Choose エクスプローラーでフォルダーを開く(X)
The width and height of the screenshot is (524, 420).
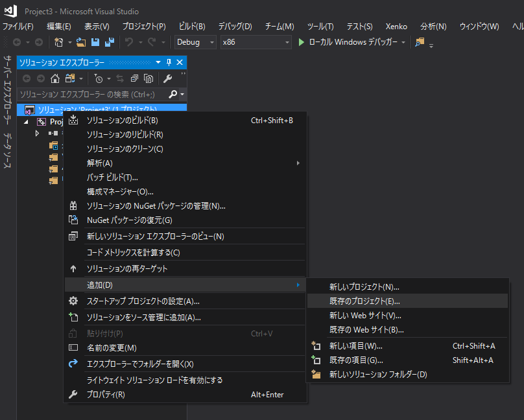[x=185, y=364]
